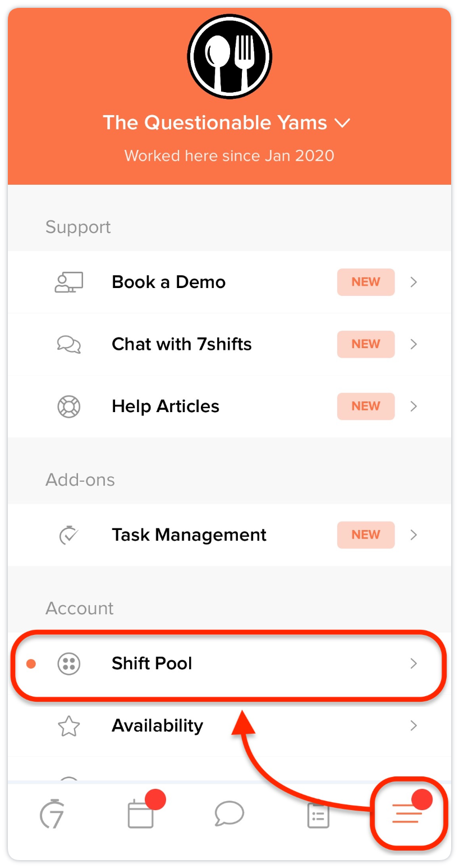Image resolution: width=459 pixels, height=868 pixels.
Task: Open the More menu tab
Action: [x=407, y=814]
